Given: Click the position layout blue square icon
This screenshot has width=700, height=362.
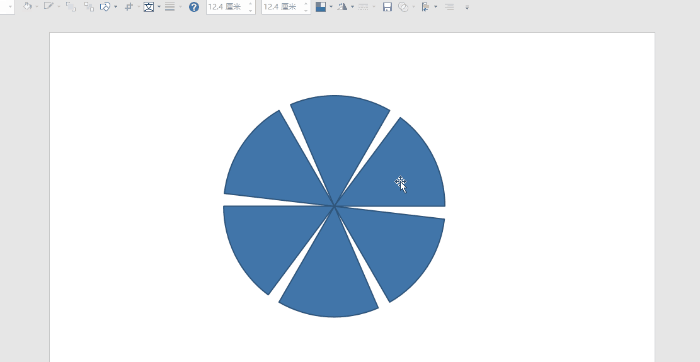Looking at the screenshot, I should coord(321,7).
